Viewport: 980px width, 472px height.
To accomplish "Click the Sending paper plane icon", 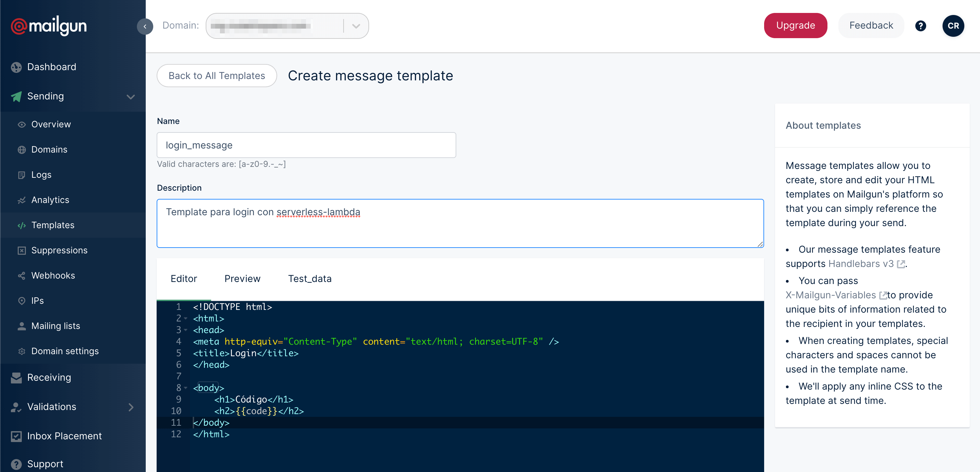I will pyautogui.click(x=16, y=96).
